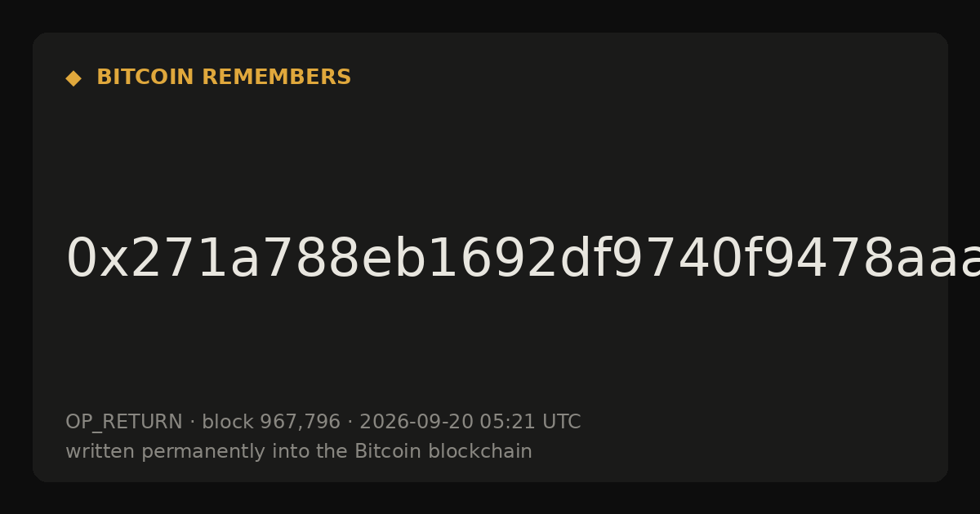Click the large 0x271a788eb hash text
Screen dimensions: 980x514
[x=523, y=259]
